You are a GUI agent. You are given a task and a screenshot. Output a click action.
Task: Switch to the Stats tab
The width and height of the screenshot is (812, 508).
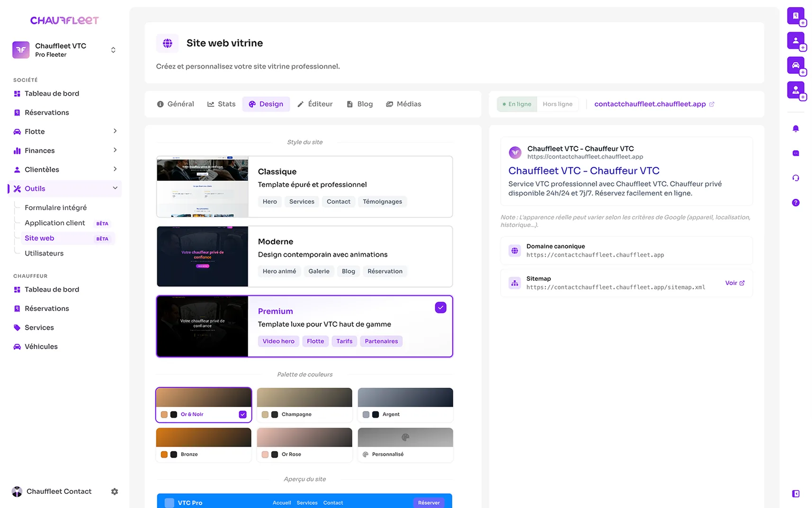tap(221, 104)
